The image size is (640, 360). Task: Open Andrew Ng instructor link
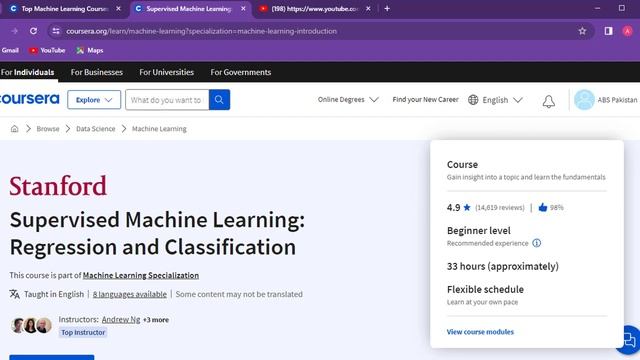[121, 319]
